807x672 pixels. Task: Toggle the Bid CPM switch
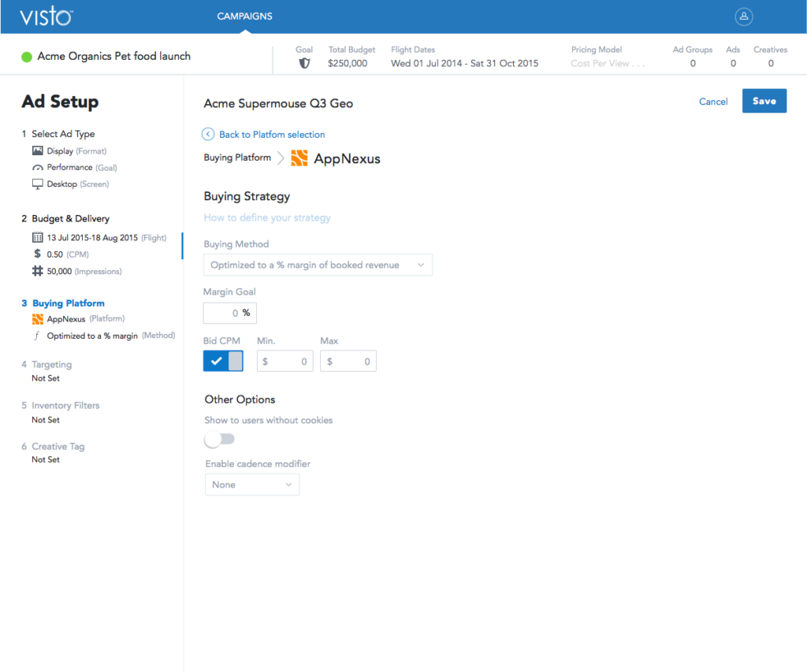coord(223,361)
